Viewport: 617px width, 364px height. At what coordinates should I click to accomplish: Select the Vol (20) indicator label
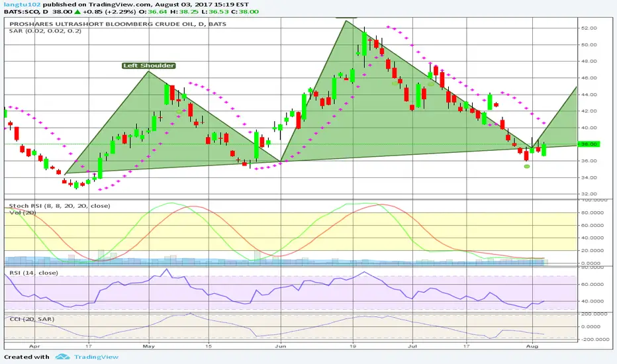point(23,213)
